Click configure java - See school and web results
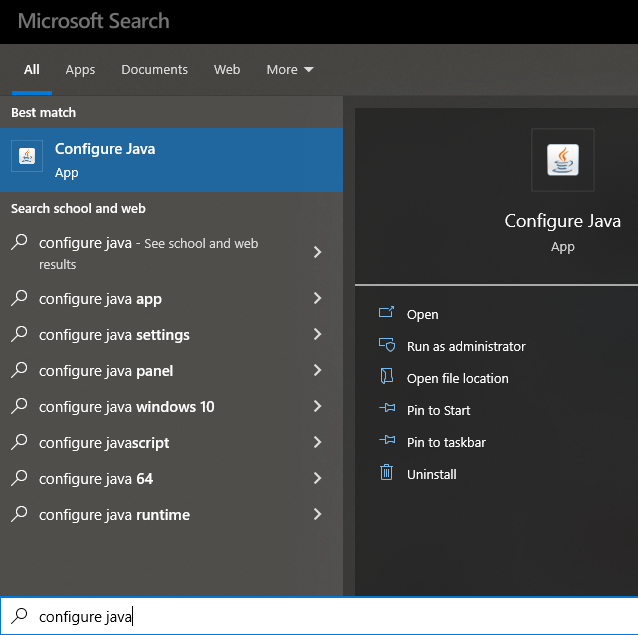The height and width of the screenshot is (635, 638). (x=171, y=252)
